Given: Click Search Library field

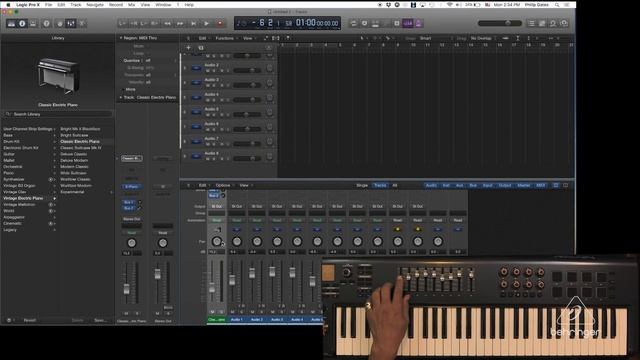Looking at the screenshot, I should (x=58, y=114).
